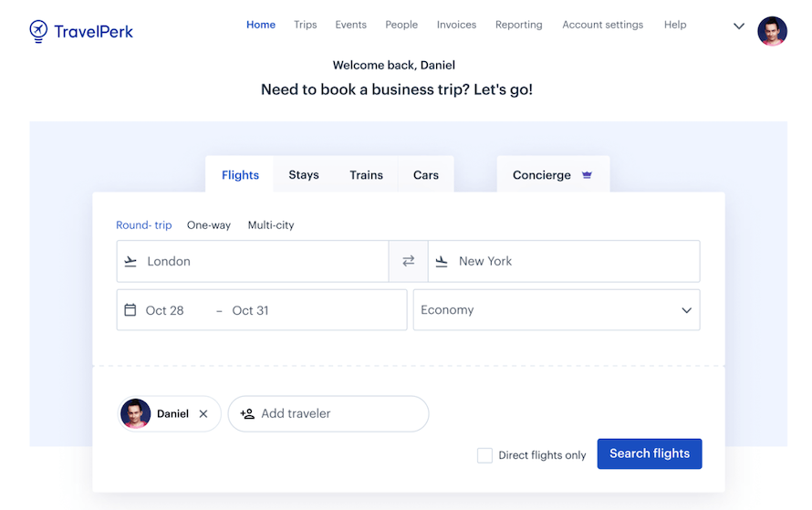812x510 pixels.
Task: Select the One-way trip option
Action: (x=209, y=225)
